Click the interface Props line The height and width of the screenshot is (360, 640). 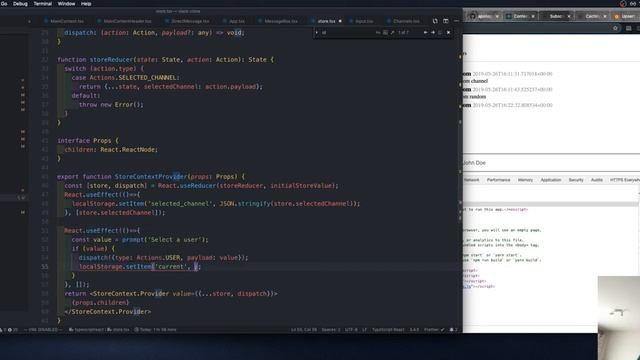(88, 140)
